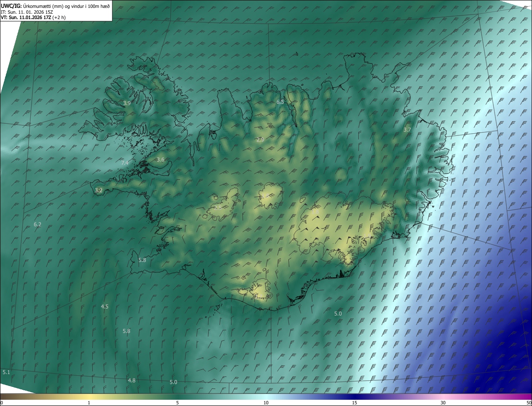Viewport: 532px width, 406px height.
Task: Click the 4.5 value over the ocean
Action: point(105,306)
